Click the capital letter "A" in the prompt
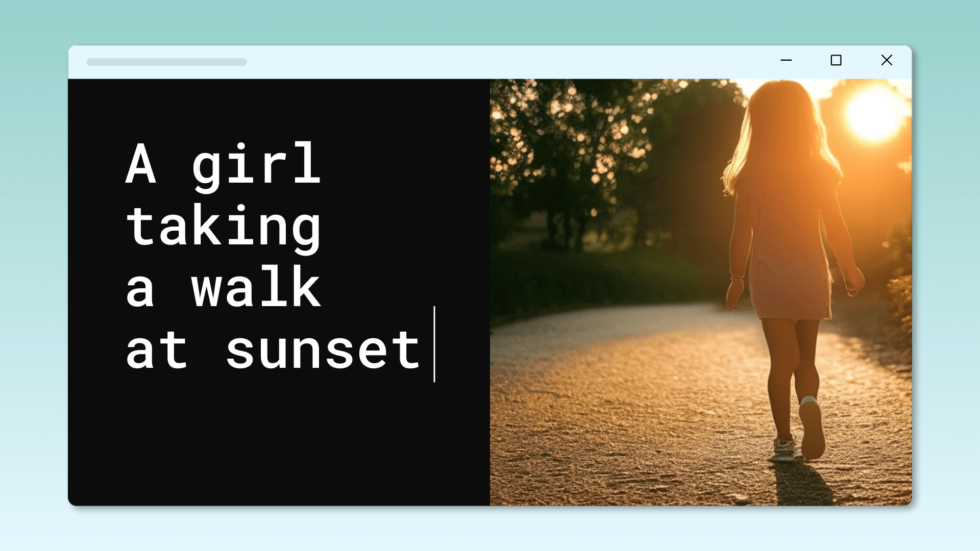The width and height of the screenshot is (980, 551). click(140, 164)
